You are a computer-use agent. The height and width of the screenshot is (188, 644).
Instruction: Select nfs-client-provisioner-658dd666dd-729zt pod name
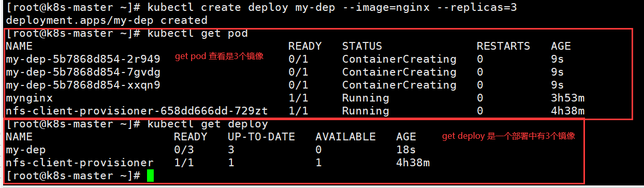137,111
